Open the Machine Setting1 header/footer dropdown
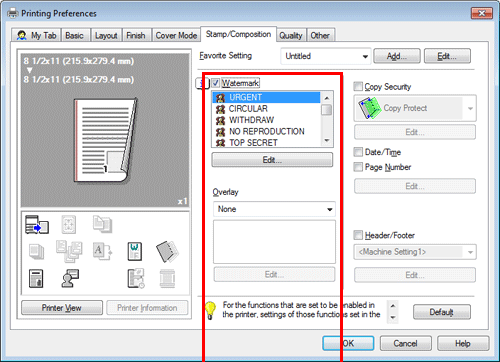This screenshot has height=362, width=500. pyautogui.click(x=415, y=252)
